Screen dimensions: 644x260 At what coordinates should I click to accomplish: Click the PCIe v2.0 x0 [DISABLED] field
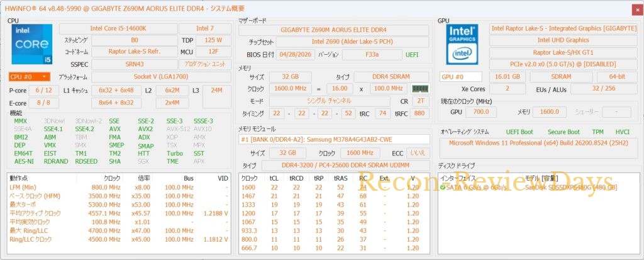point(563,65)
